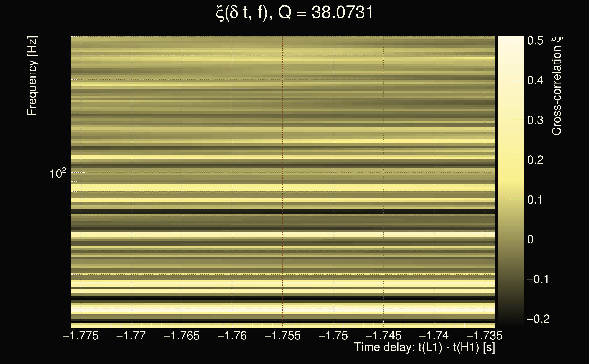Click the plot title with Q = 38.0731
589x364 pixels.
click(x=294, y=13)
